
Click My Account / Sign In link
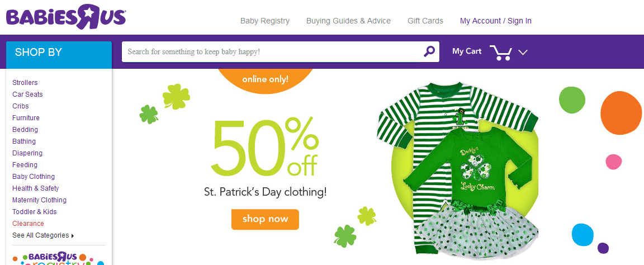tap(495, 21)
